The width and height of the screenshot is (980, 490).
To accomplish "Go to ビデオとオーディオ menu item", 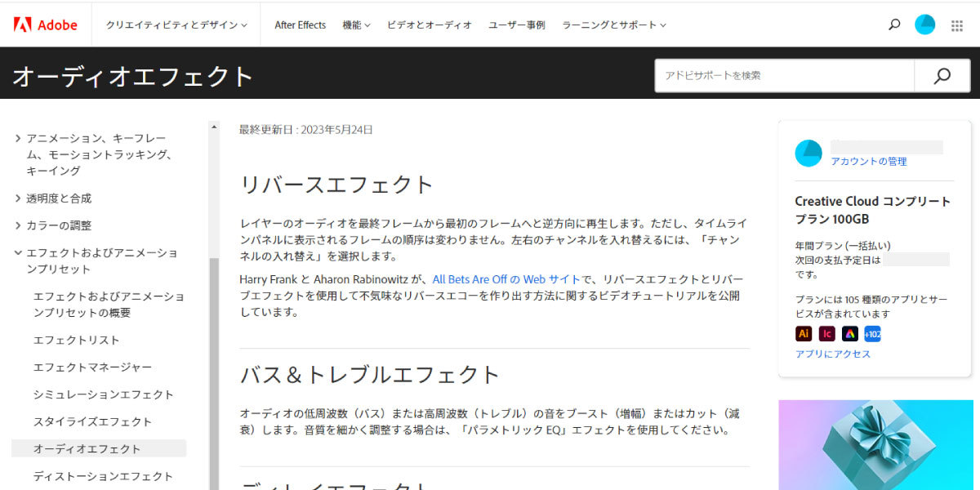I will [x=430, y=25].
